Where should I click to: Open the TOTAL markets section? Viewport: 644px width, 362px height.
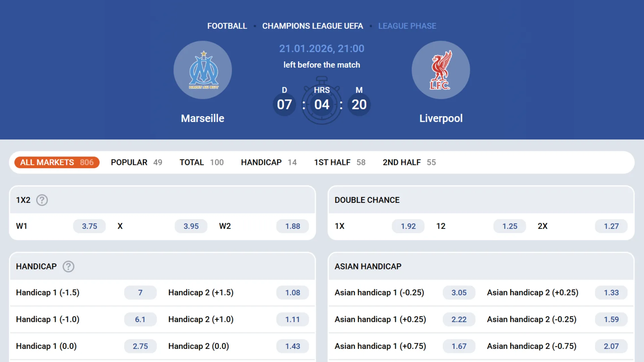pos(201,162)
